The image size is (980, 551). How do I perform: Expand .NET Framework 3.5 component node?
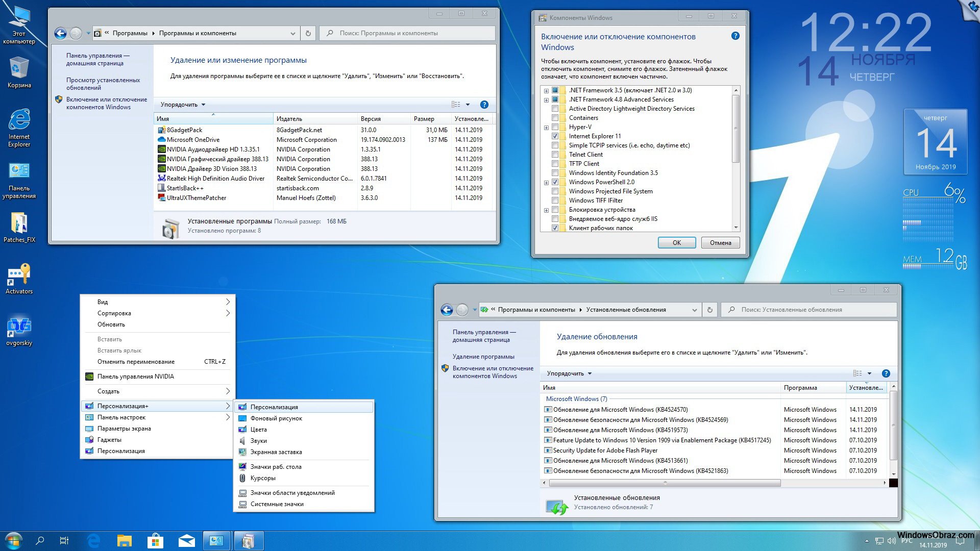(546, 91)
